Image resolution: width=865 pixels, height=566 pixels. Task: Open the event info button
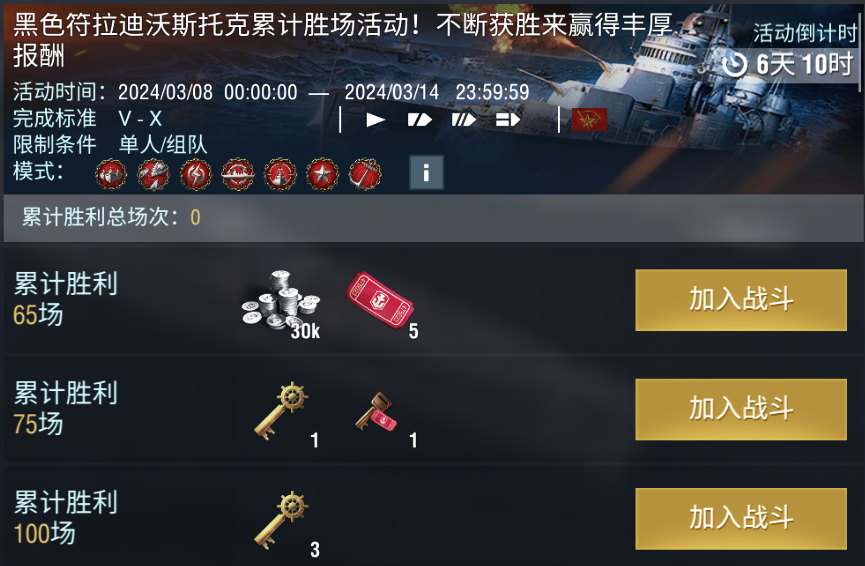426,173
